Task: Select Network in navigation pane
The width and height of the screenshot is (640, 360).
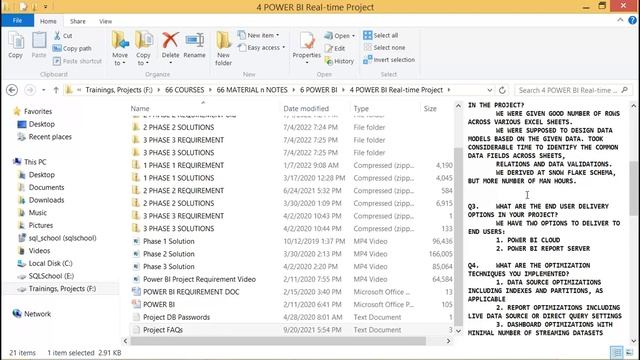Action: 37,314
